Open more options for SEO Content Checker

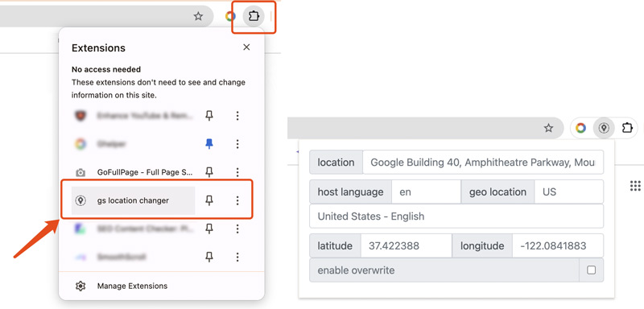pos(237,229)
